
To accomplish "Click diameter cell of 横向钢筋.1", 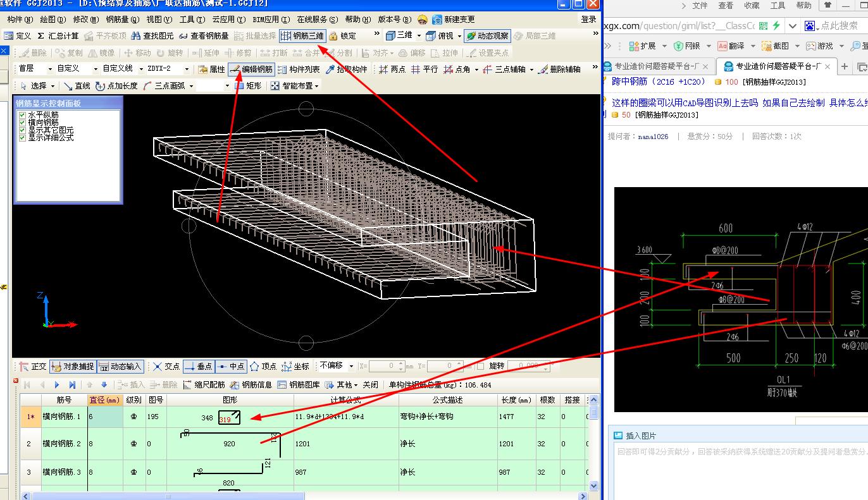I will click(x=105, y=417).
